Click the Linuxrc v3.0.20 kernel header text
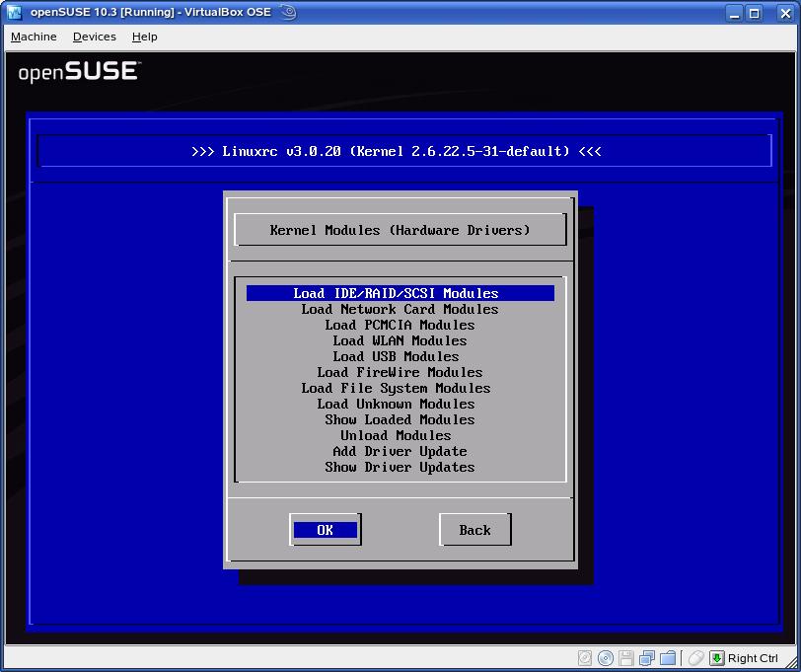This screenshot has height=672, width=801. 397,151
